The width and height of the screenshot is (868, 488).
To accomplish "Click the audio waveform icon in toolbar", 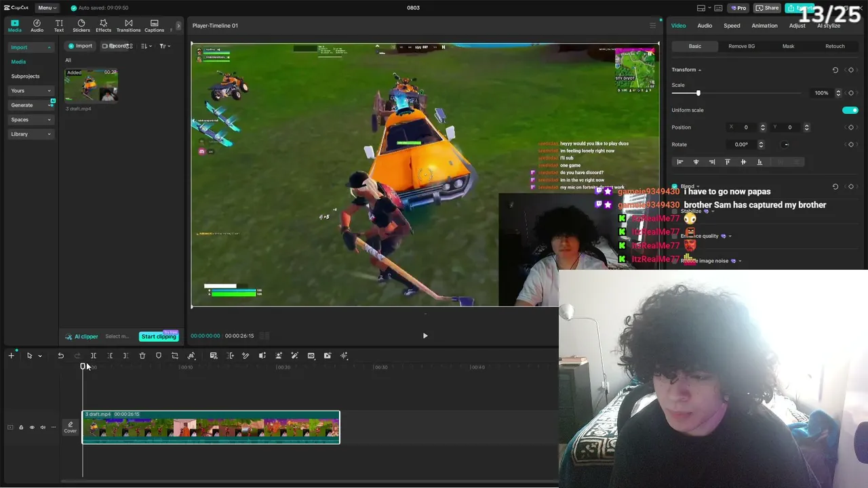I will pos(344,356).
